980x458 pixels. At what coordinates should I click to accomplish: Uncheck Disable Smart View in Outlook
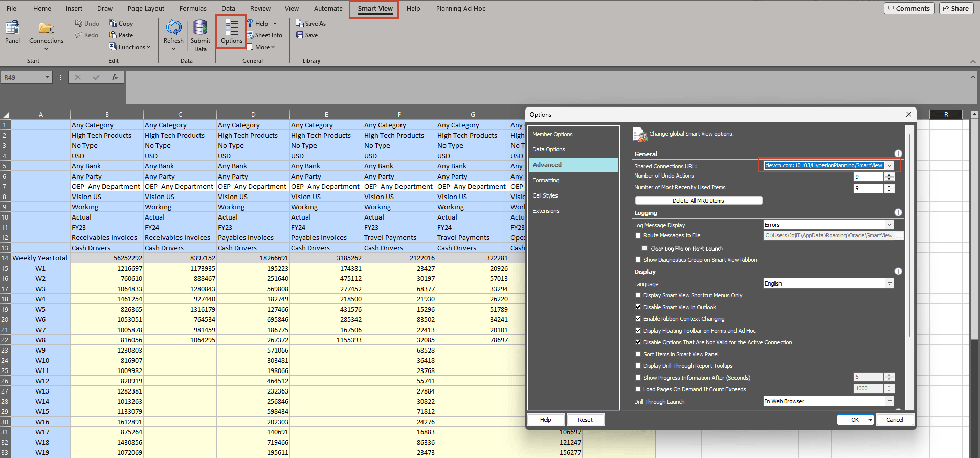[x=638, y=307]
